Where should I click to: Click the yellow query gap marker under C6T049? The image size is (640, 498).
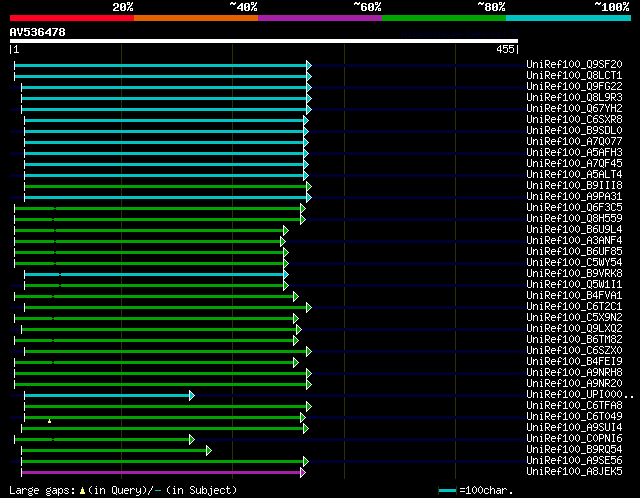point(49,421)
